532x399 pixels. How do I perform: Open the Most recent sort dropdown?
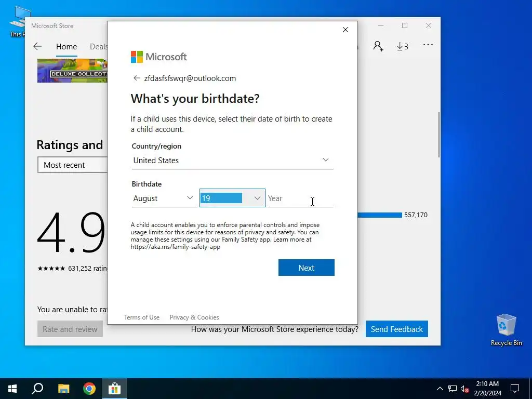coord(72,165)
